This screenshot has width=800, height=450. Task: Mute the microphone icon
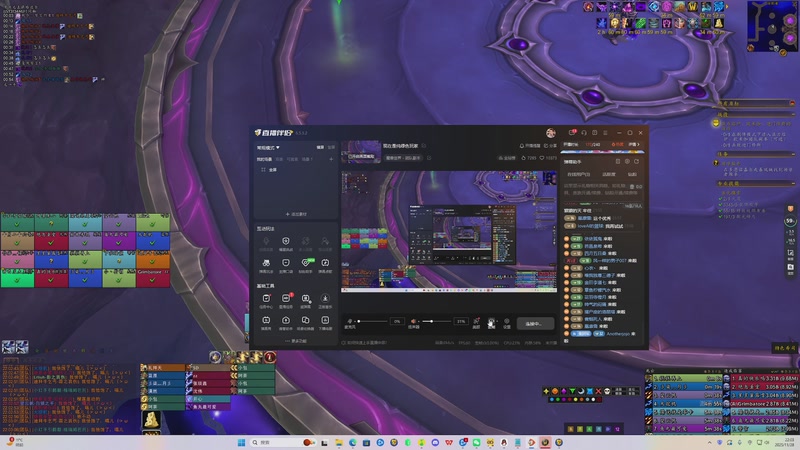coord(350,321)
